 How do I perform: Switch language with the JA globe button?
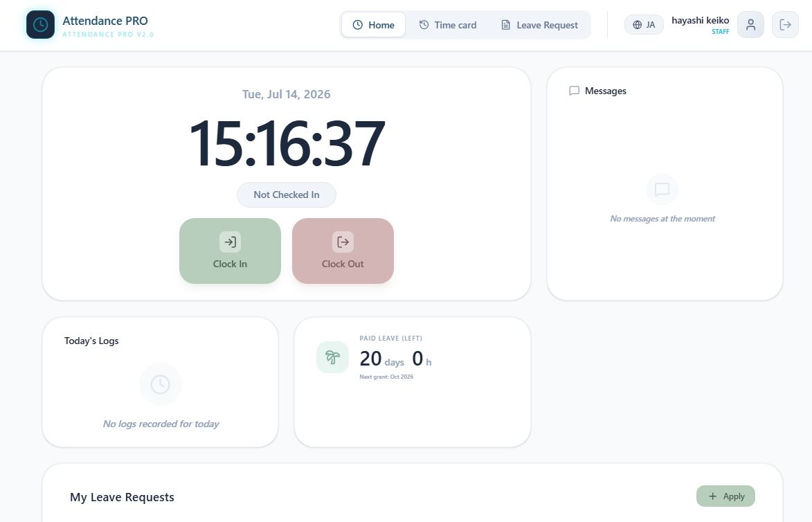[644, 25]
